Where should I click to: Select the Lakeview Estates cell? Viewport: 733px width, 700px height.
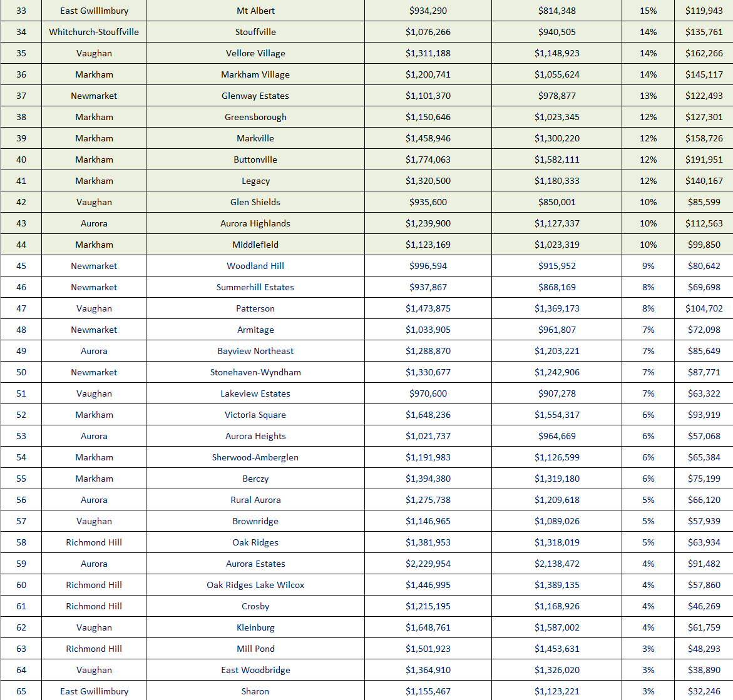click(255, 393)
